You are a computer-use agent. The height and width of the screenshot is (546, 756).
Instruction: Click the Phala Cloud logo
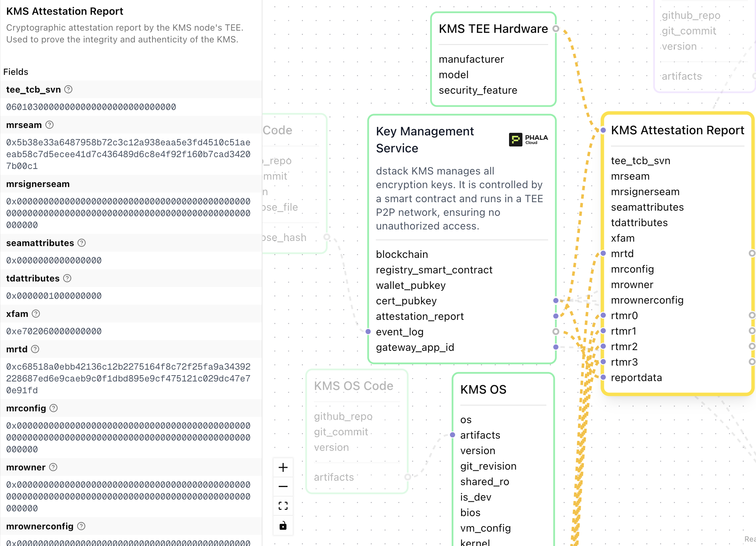tap(528, 139)
